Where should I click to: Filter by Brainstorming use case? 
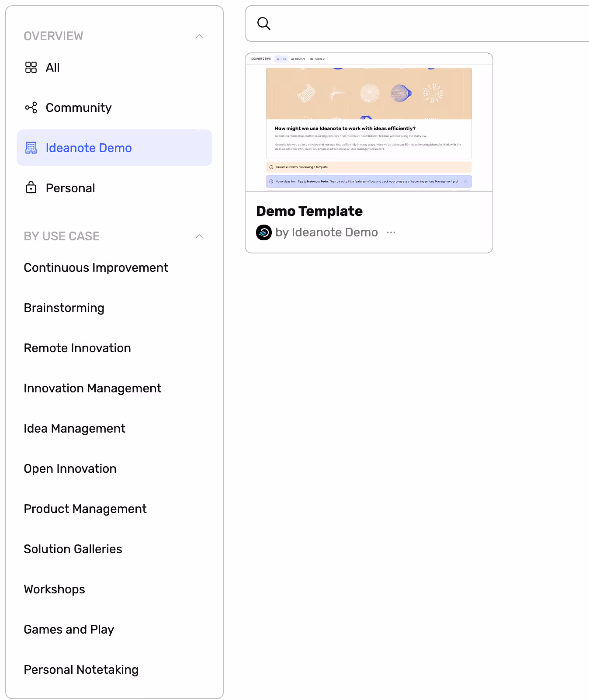click(64, 308)
